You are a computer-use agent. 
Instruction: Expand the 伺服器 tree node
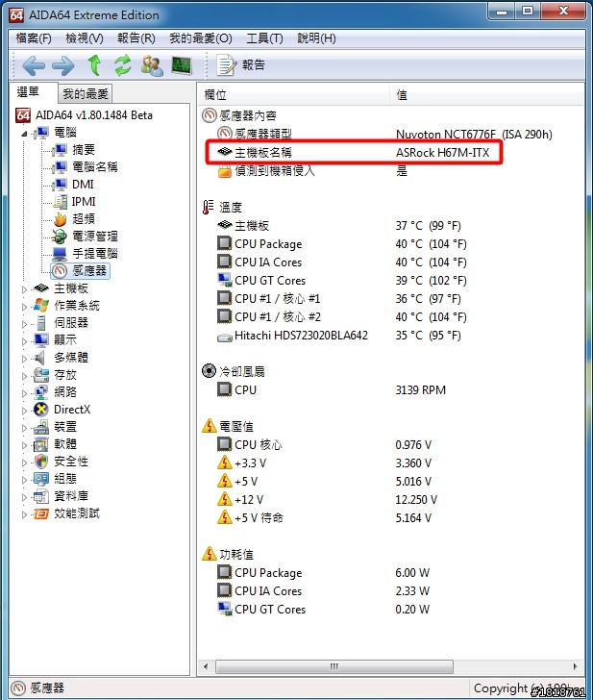[24, 324]
